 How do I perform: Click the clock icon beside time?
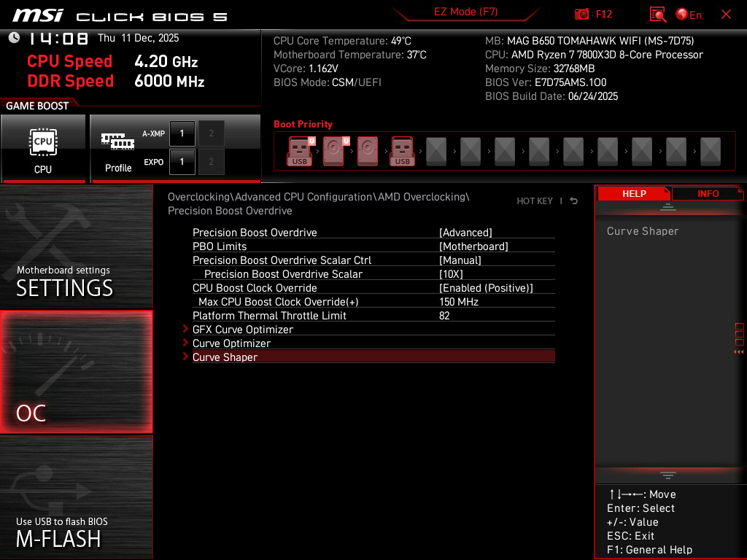(x=14, y=38)
